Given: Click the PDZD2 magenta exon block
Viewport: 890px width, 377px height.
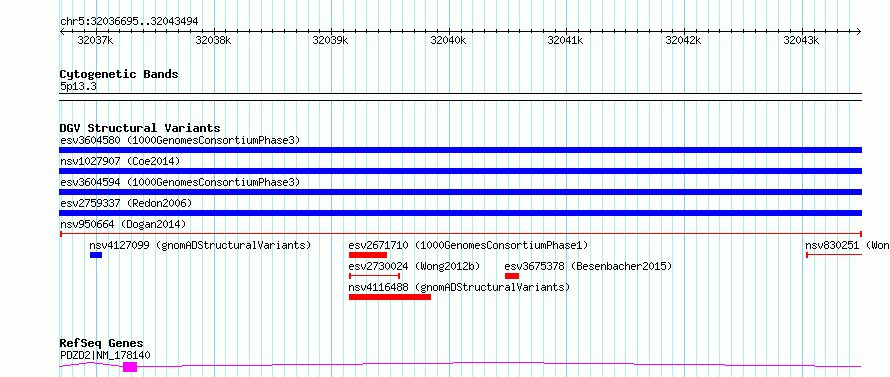Looking at the screenshot, I should pos(130,367).
